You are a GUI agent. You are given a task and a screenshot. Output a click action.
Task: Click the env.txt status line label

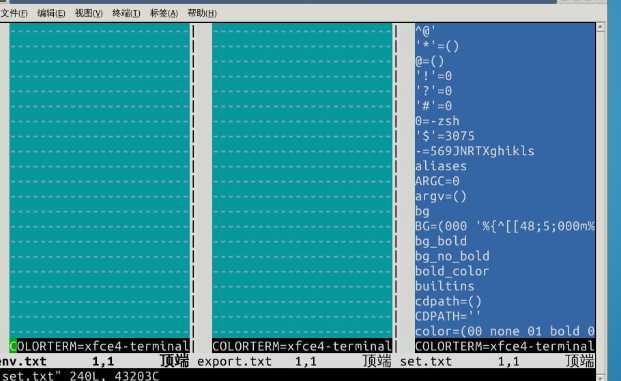click(x=23, y=361)
